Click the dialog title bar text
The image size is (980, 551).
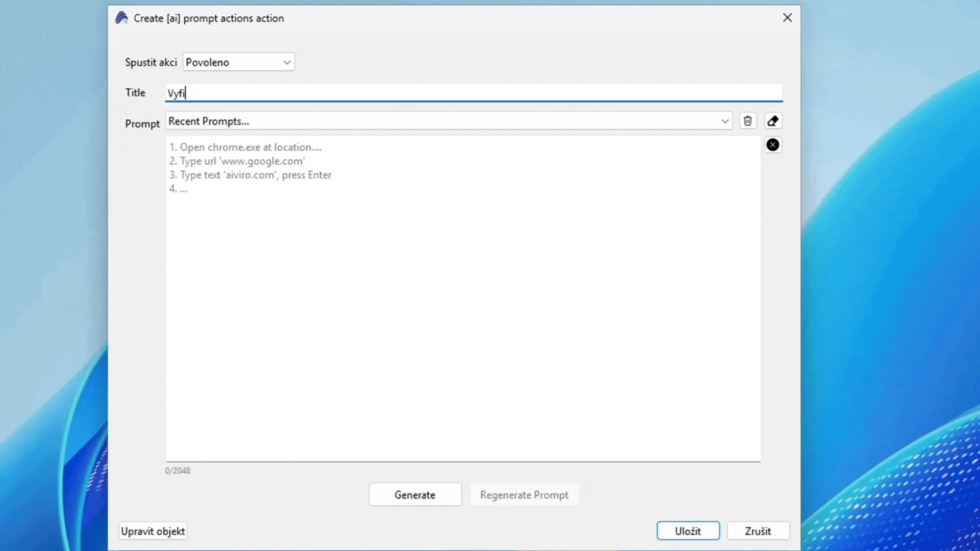[208, 18]
